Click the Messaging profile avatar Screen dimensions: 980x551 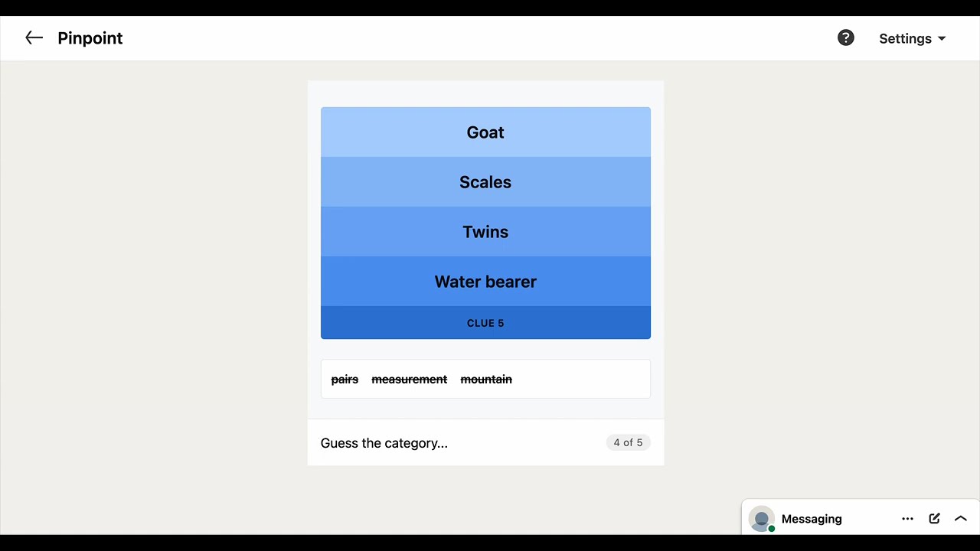[761, 519]
